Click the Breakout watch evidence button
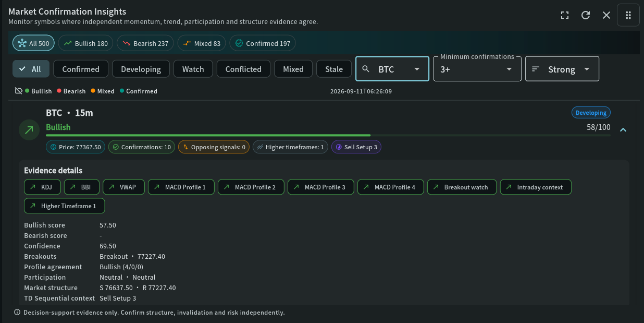This screenshot has width=644, height=323. [x=462, y=187]
